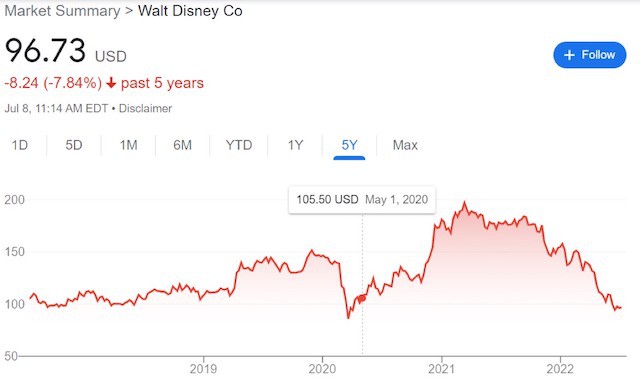The image size is (640, 382).
Task: Click the red data point on the chart
Action: [362, 298]
